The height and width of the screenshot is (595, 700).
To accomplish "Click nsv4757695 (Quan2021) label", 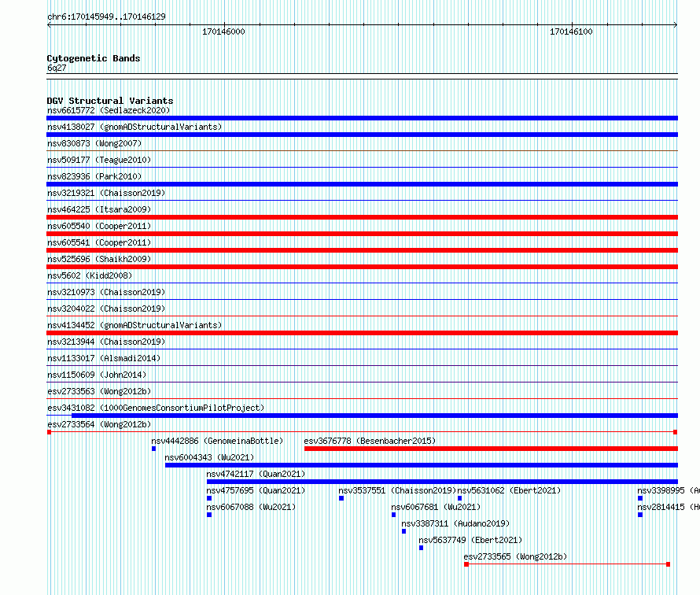I will click(x=256, y=490).
